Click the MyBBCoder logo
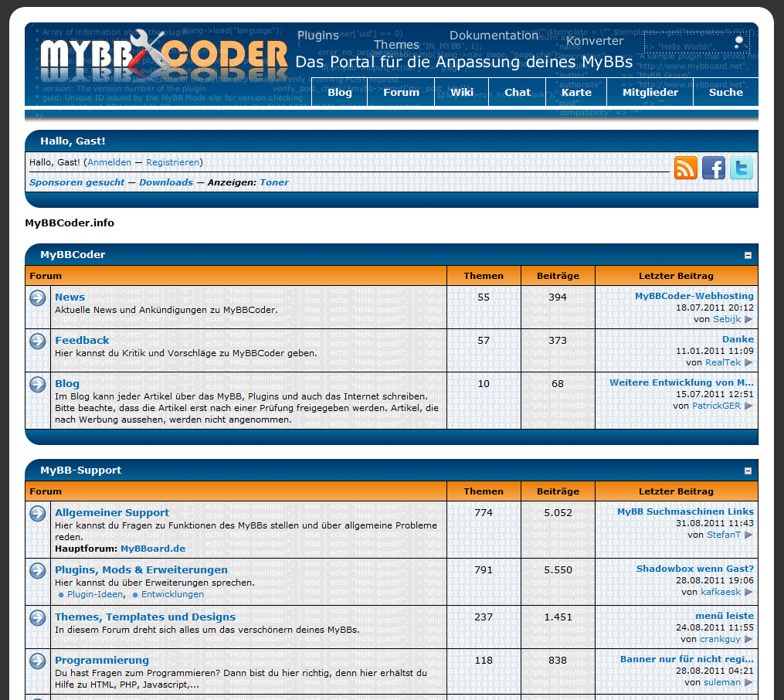The height and width of the screenshot is (700, 784). (x=164, y=54)
